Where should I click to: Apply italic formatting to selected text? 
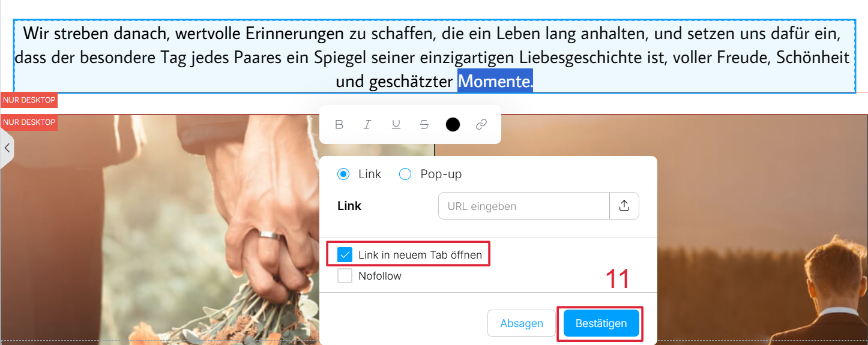click(367, 124)
